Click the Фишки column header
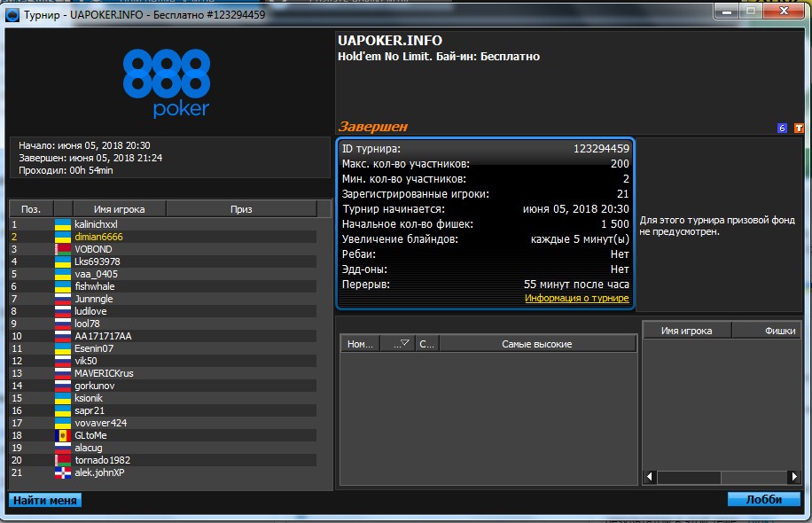812x523 pixels. pyautogui.click(x=766, y=331)
